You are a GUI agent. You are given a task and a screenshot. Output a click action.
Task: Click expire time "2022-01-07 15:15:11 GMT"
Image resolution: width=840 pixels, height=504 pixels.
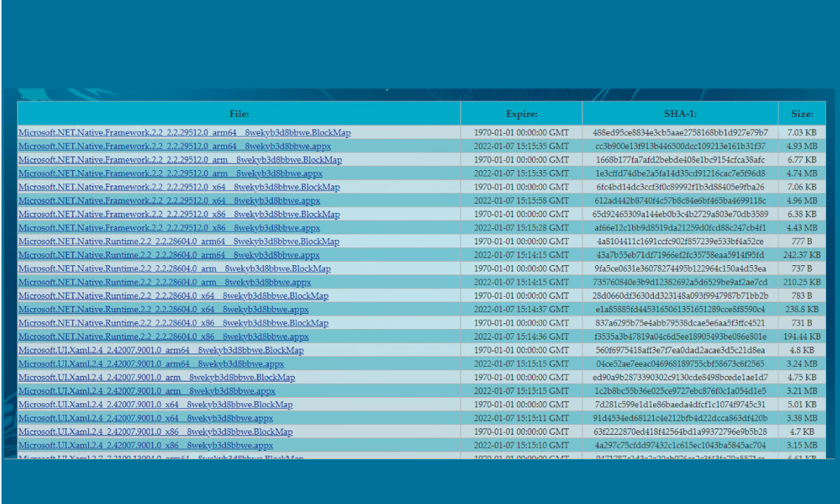(521, 418)
